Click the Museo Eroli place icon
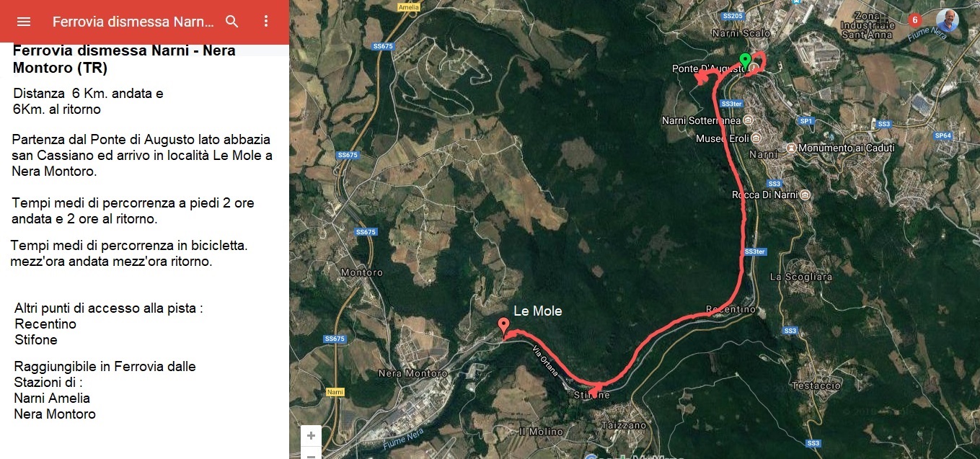Viewport: 980px width, 459px height. pos(756,138)
